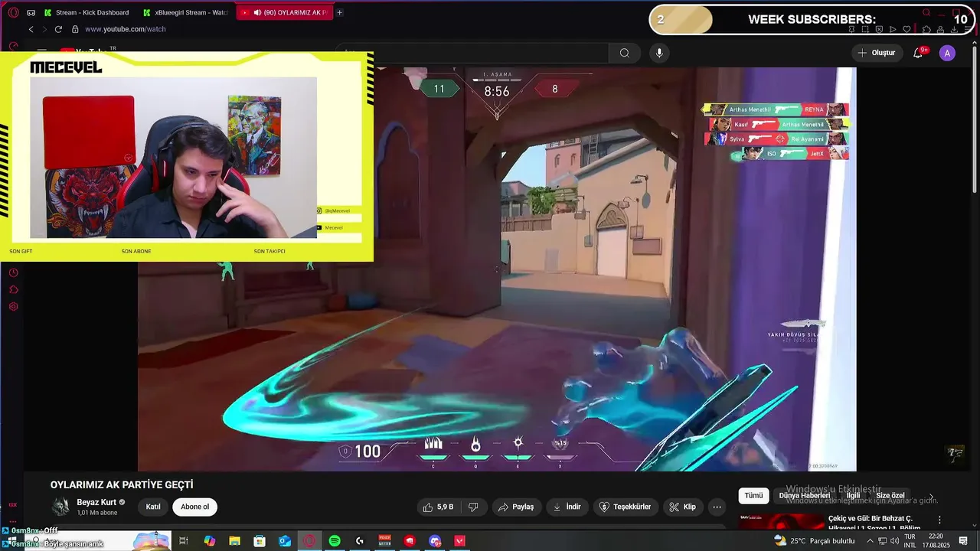Switch to Stream - Kick Dashboard tab
Image resolution: width=980 pixels, height=551 pixels.
pyautogui.click(x=86, y=12)
